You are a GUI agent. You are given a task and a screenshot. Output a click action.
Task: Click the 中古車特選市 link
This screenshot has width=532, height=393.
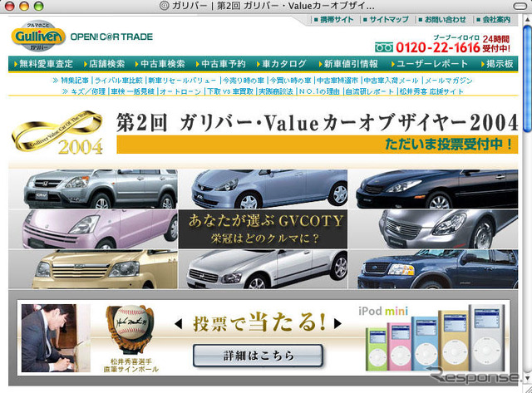(337, 81)
